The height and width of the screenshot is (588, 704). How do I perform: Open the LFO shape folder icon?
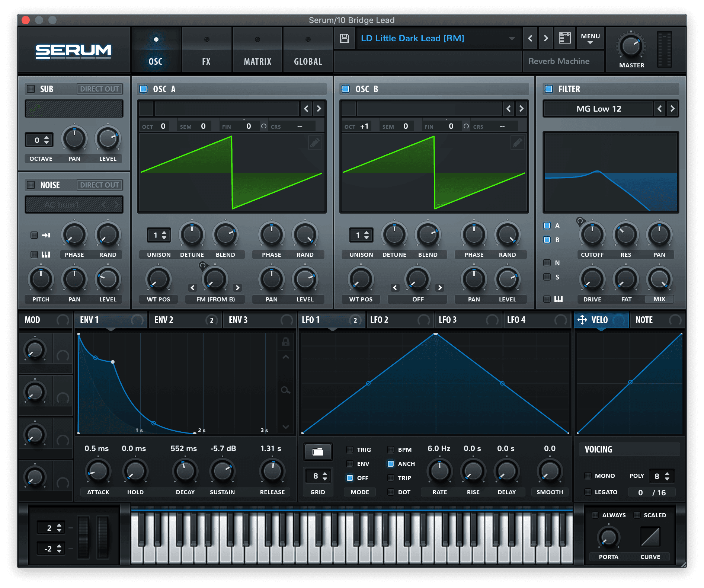click(x=318, y=452)
